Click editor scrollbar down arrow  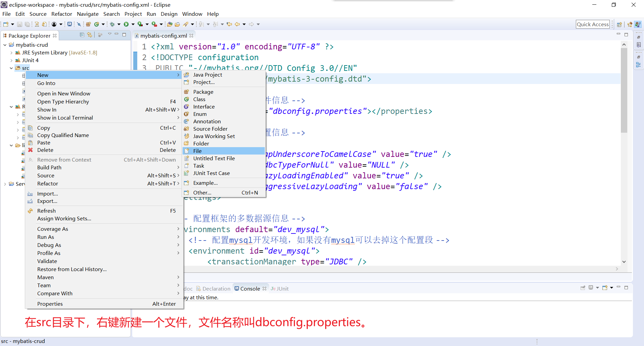624,262
